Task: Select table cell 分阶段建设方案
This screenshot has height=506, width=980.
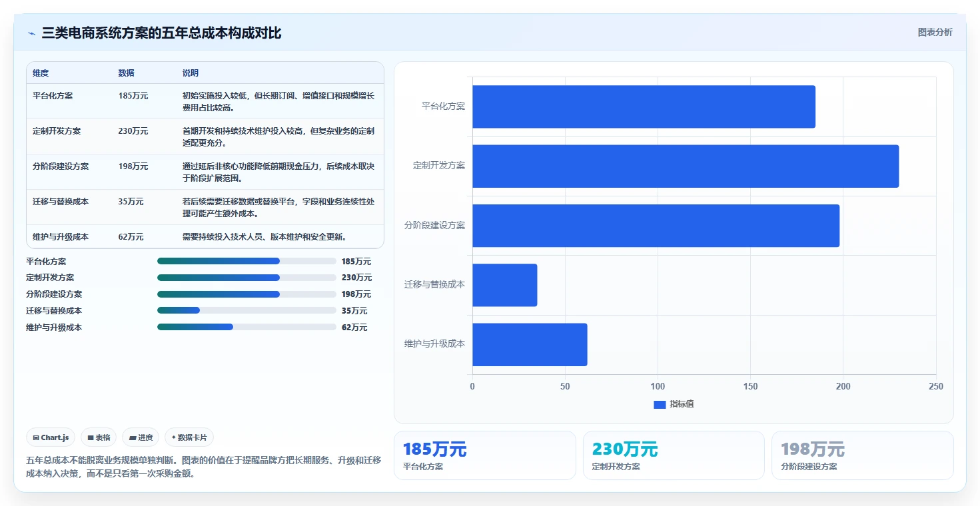Action: pos(61,166)
